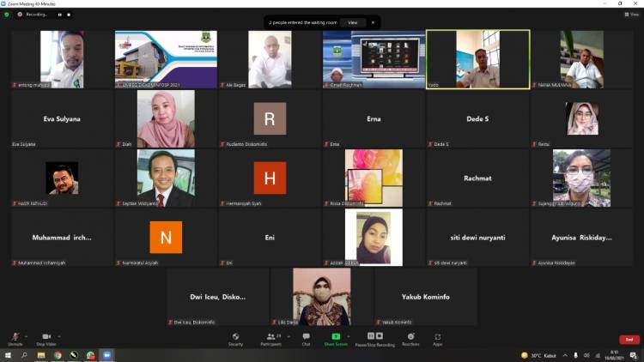Click the system tray clock and date
This screenshot has width=644, height=362.
pyautogui.click(x=615, y=355)
